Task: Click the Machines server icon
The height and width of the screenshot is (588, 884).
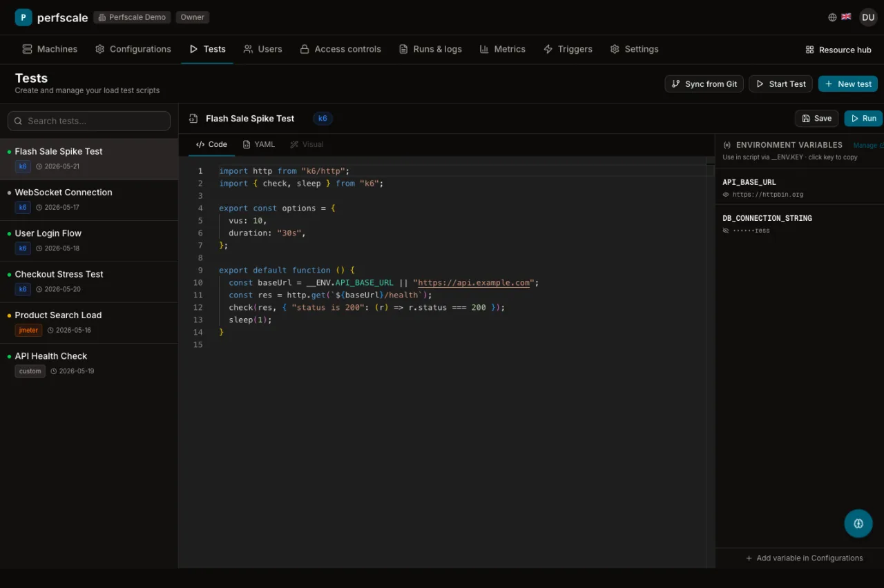Action: tap(28, 49)
